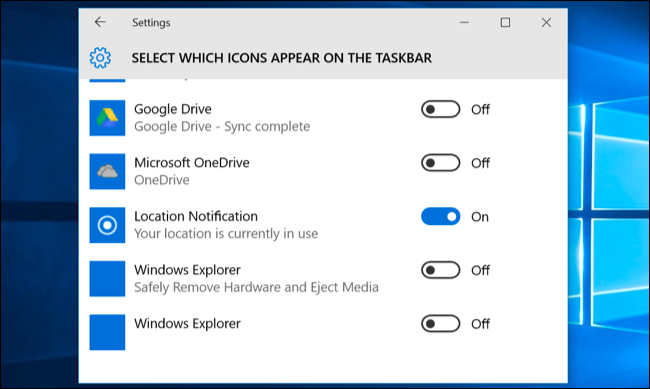The image size is (650, 389).
Task: Click the 'Off' label beside Google Drive
Action: (480, 109)
